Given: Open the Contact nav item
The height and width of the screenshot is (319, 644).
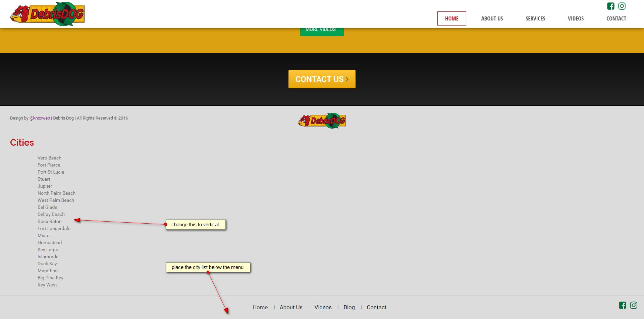Looking at the screenshot, I should [616, 18].
